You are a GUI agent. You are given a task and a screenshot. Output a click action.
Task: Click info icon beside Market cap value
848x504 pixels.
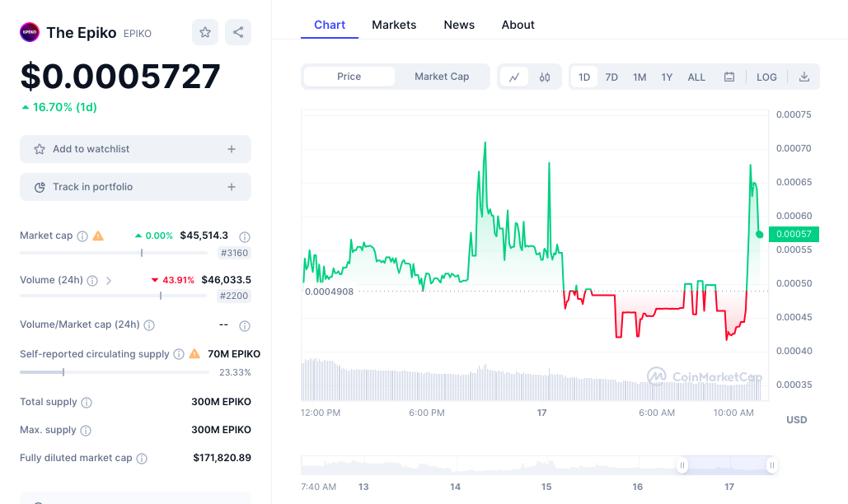click(245, 236)
